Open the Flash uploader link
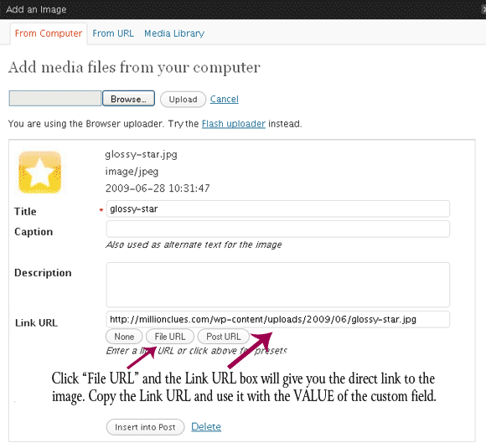Image resolution: width=486 pixels, height=448 pixels. [x=234, y=124]
